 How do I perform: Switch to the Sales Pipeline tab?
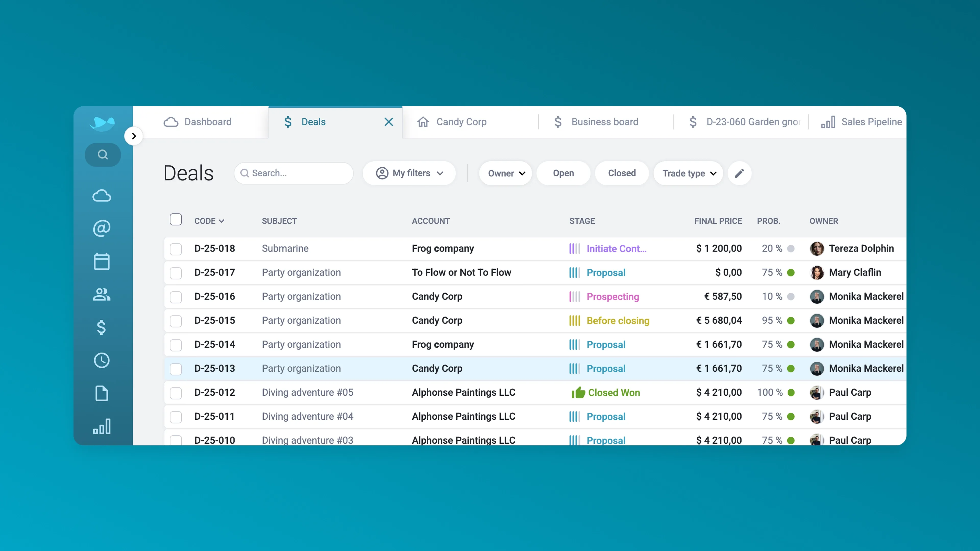tap(861, 122)
